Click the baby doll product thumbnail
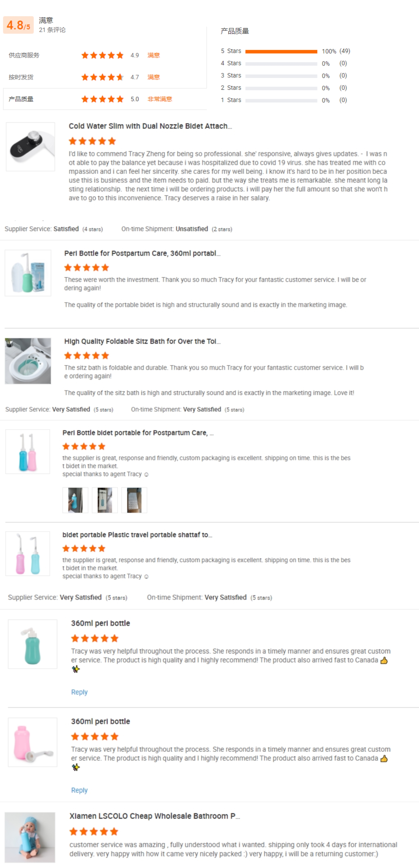The width and height of the screenshot is (419, 868). [30, 837]
